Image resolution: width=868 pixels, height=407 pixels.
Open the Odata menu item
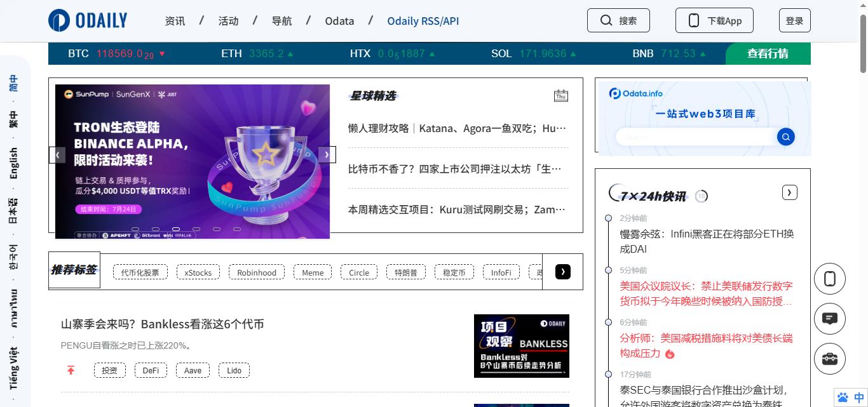[339, 21]
